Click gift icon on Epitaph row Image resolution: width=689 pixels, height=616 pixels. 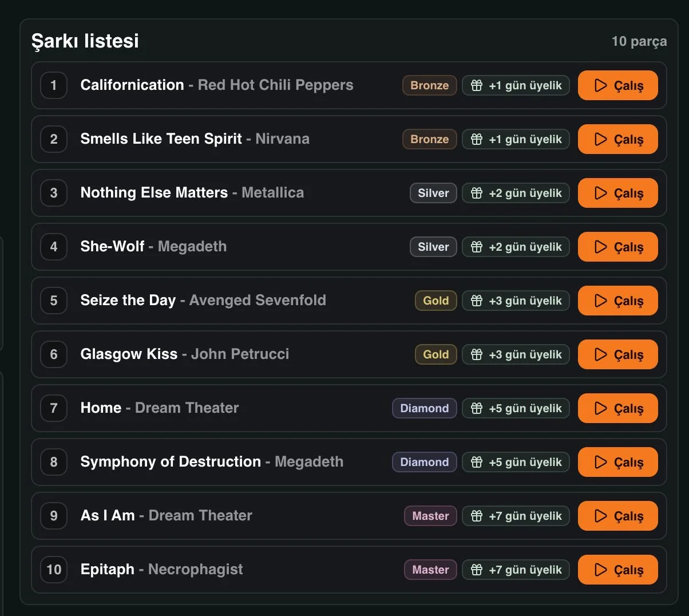[x=477, y=570]
